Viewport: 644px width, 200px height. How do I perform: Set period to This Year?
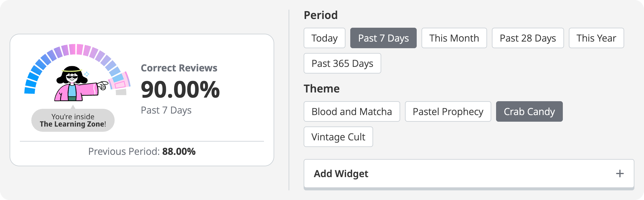point(596,38)
